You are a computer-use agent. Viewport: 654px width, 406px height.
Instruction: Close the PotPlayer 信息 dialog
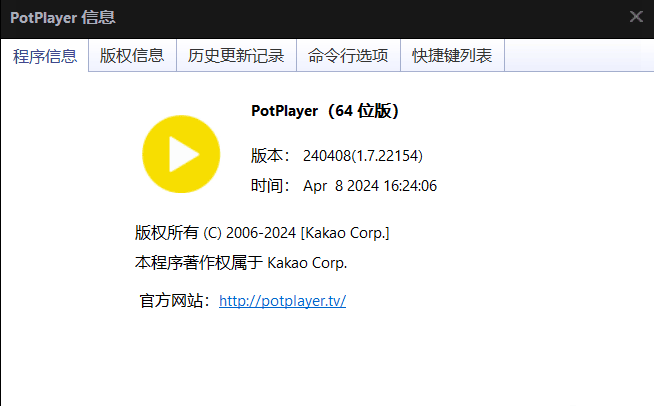point(636,17)
